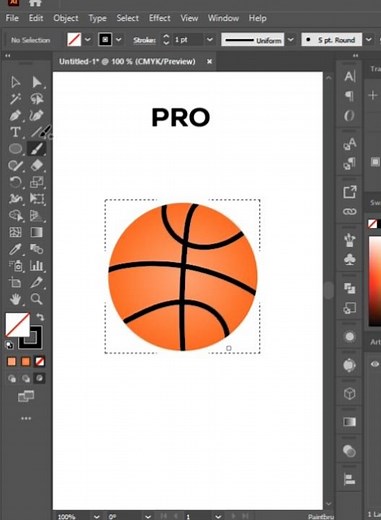Select the Rotate tool
Image resolution: width=381 pixels, height=520 pixels.
pyautogui.click(x=15, y=182)
